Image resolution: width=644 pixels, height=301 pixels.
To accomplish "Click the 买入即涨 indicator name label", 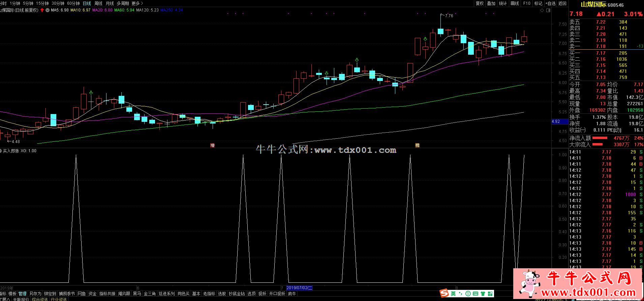I will 11,151.
